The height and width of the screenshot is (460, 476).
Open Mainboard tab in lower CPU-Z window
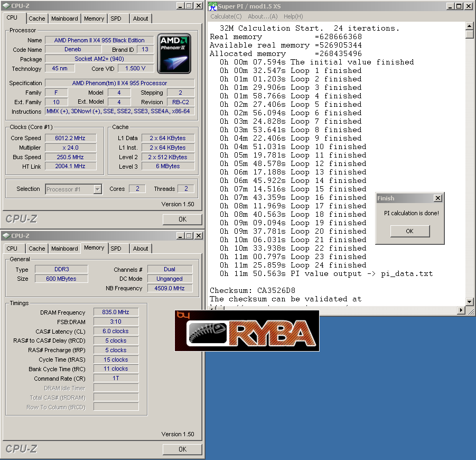pos(64,249)
